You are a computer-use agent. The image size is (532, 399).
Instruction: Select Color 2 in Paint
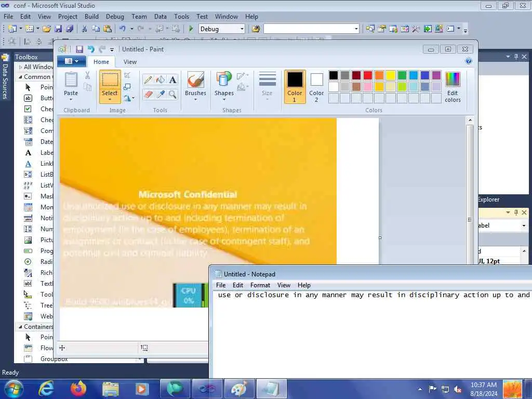pos(316,87)
